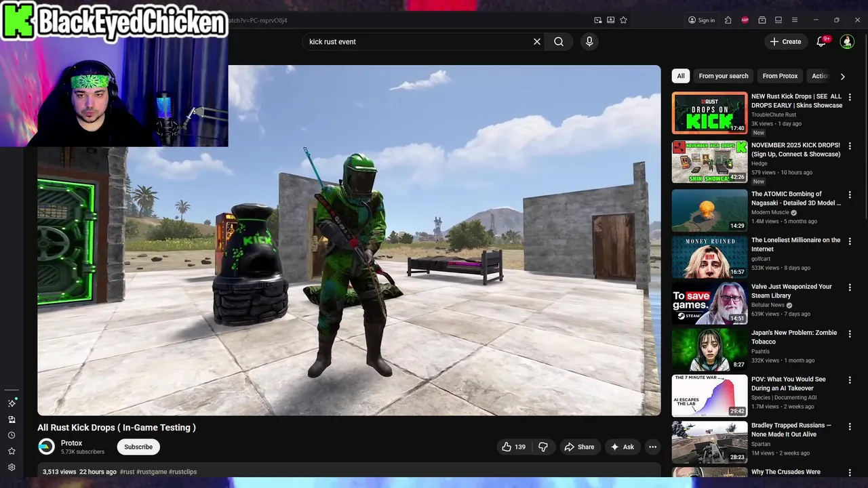Start voice search with the microphone
The height and width of the screenshot is (488, 868).
coord(589,41)
